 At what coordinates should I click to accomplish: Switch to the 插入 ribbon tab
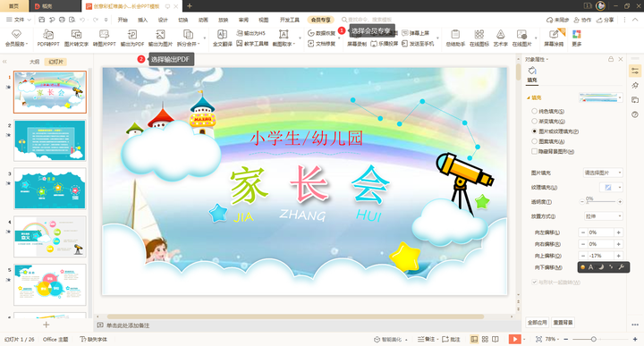tap(142, 20)
